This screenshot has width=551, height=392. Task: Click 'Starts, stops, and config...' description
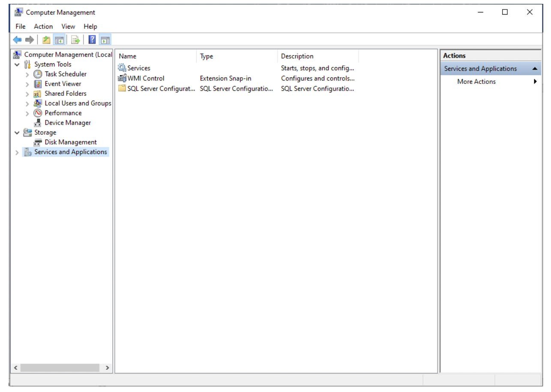pyautogui.click(x=317, y=68)
